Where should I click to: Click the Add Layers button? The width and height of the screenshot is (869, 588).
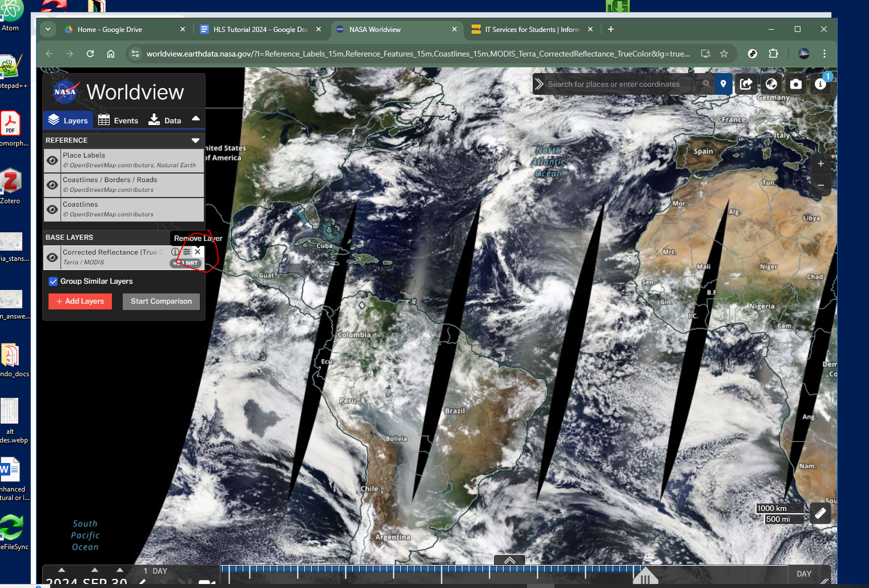(x=80, y=301)
